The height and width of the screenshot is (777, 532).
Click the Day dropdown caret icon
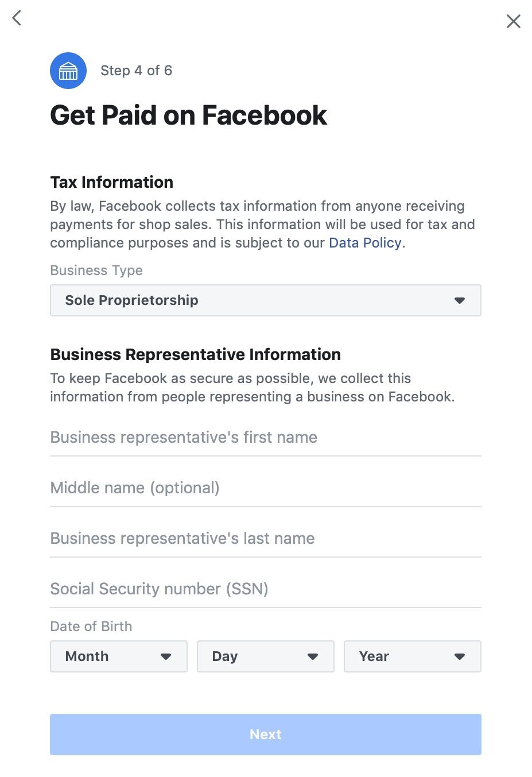point(313,656)
